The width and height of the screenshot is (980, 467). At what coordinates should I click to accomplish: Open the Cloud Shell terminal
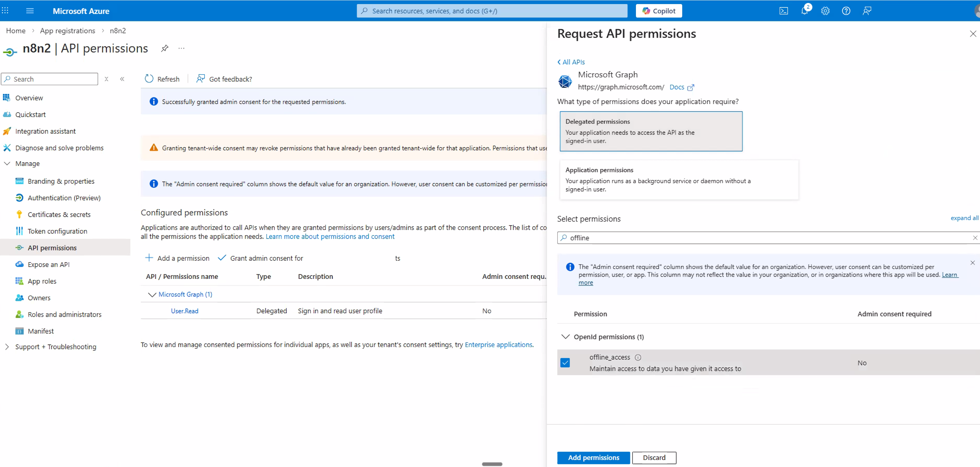(784, 11)
